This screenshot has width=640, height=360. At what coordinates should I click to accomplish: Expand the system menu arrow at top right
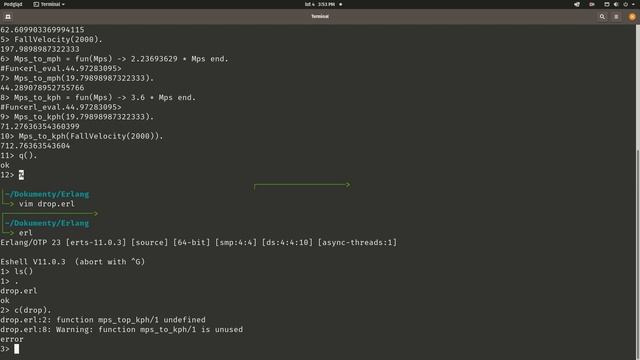(634, 4)
